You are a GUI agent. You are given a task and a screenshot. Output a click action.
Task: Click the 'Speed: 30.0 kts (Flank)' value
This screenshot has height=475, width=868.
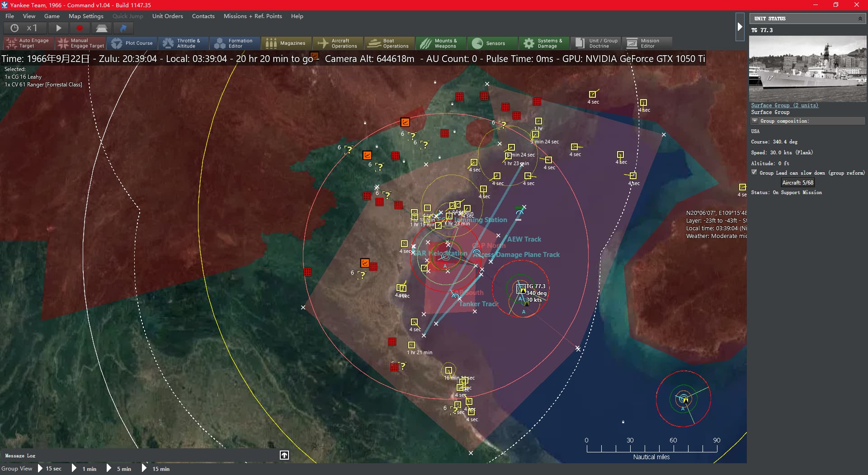[x=782, y=152]
